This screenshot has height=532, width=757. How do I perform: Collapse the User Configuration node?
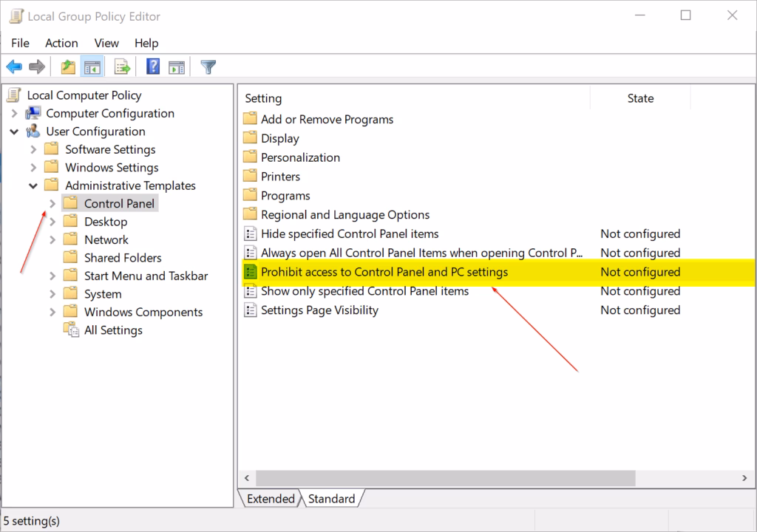pos(15,132)
